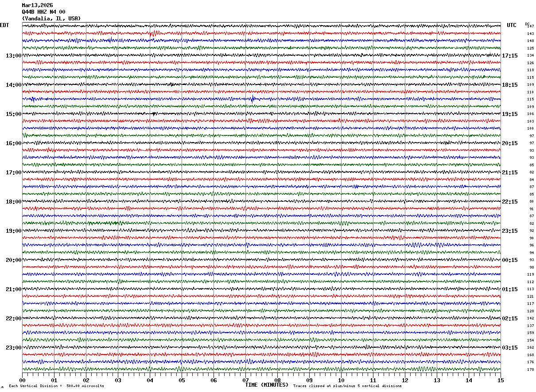Click minute tick label "13" on time axis
Viewport: 536px width, 392px height.
[x=437, y=380]
